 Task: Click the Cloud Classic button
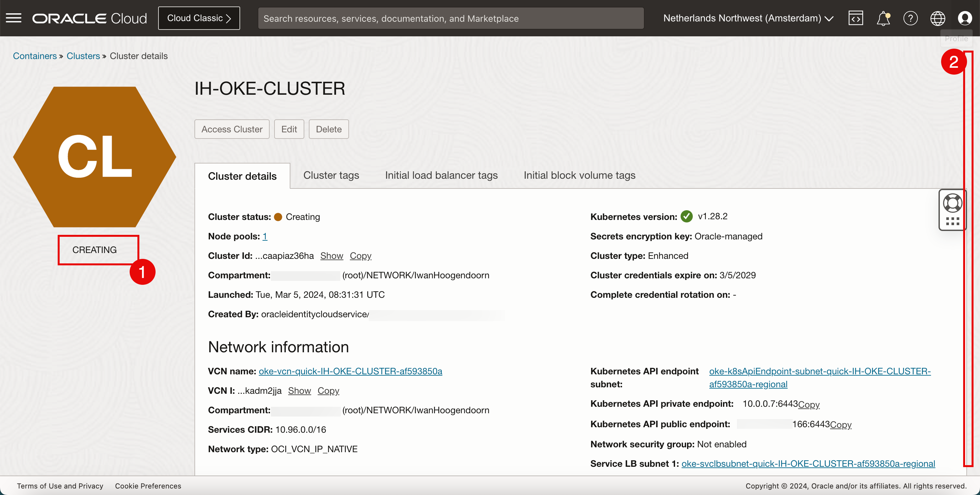(199, 18)
